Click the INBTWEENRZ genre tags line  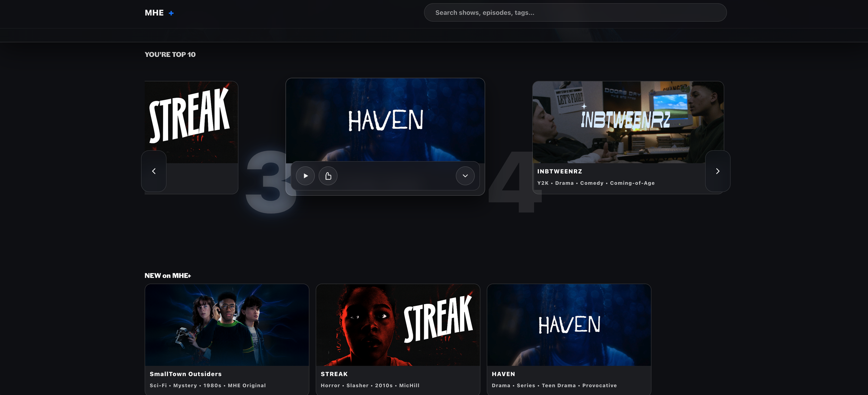click(x=596, y=183)
